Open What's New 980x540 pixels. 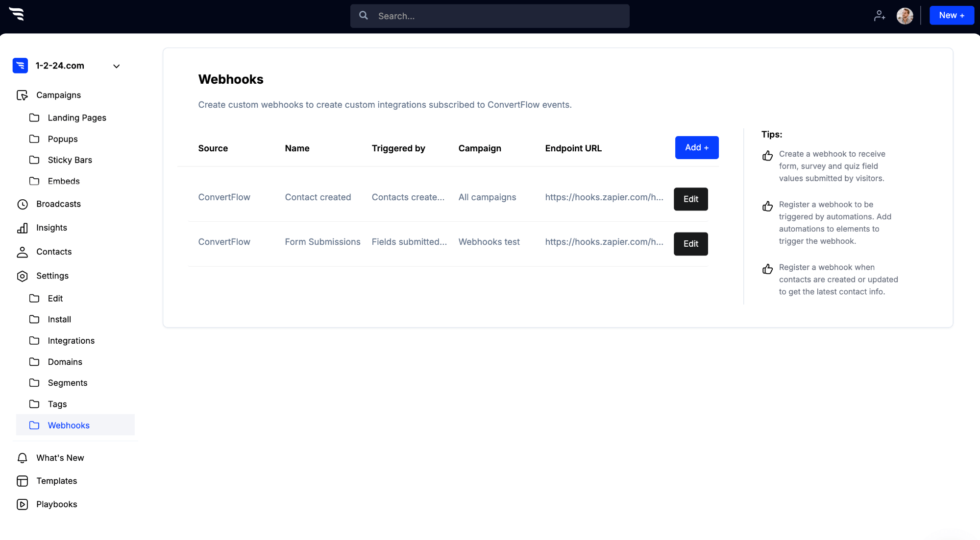60,458
